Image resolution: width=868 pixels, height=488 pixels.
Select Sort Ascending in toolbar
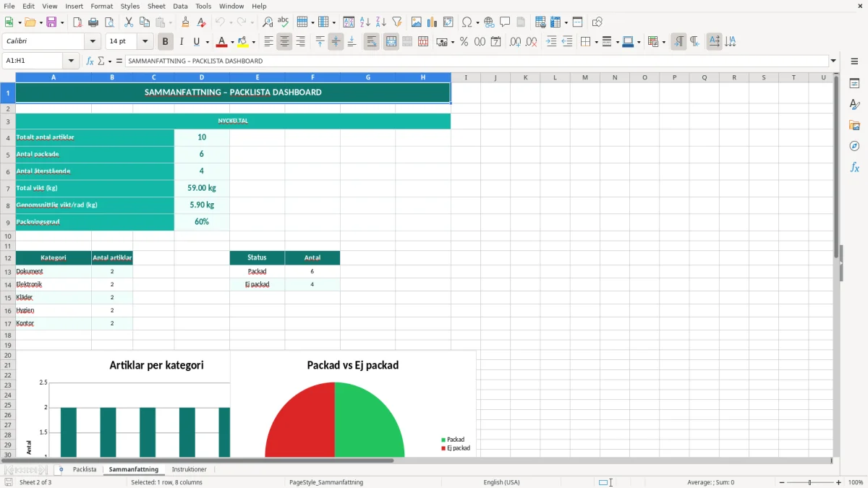click(x=365, y=22)
